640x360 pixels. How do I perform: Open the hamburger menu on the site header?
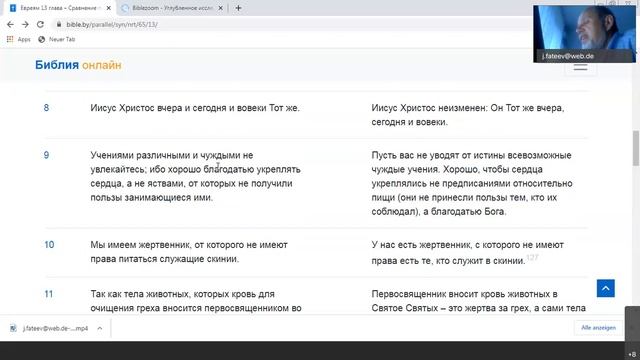point(580,68)
